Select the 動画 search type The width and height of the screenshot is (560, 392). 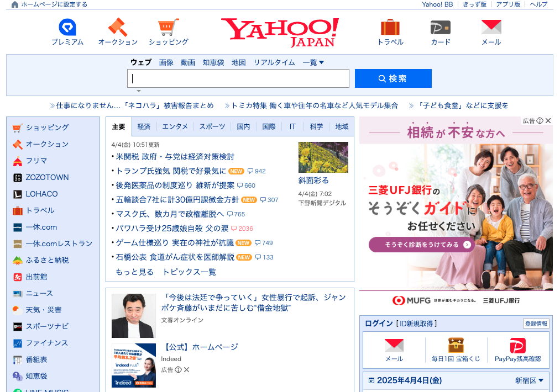pos(188,62)
